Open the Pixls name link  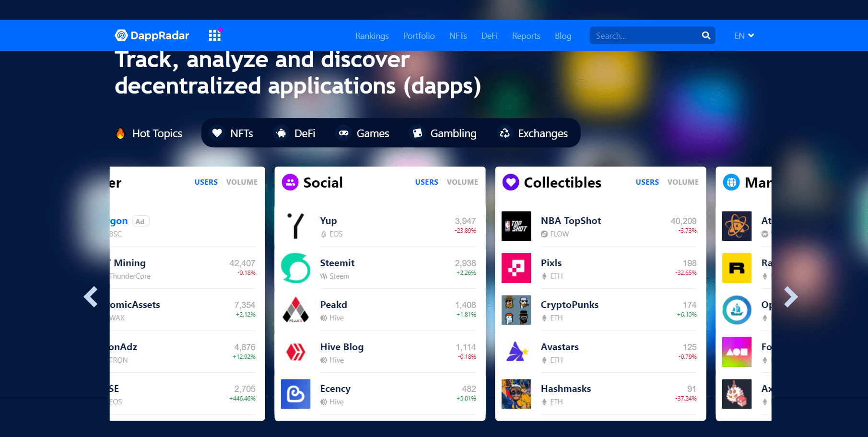(551, 263)
